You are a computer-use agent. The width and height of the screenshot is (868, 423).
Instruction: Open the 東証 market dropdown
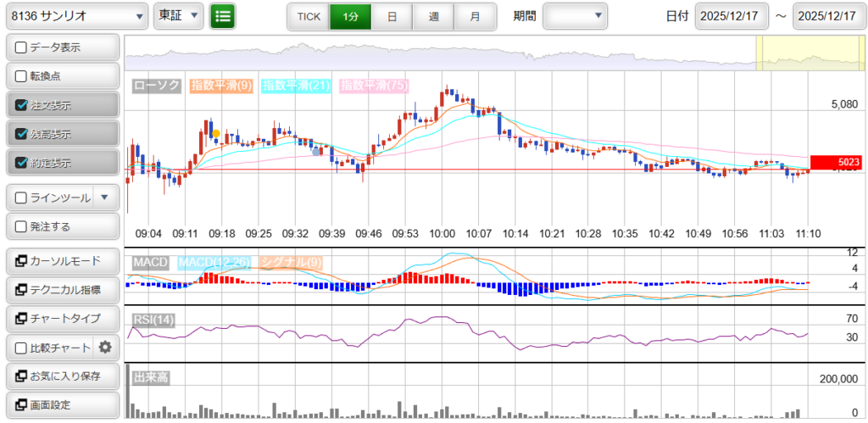pos(179,15)
